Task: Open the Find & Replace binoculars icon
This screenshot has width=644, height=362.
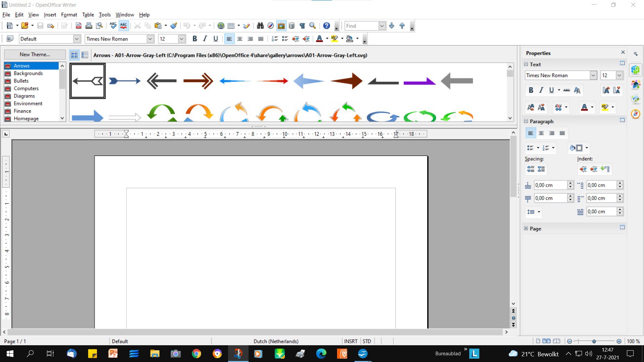Action: [x=260, y=26]
